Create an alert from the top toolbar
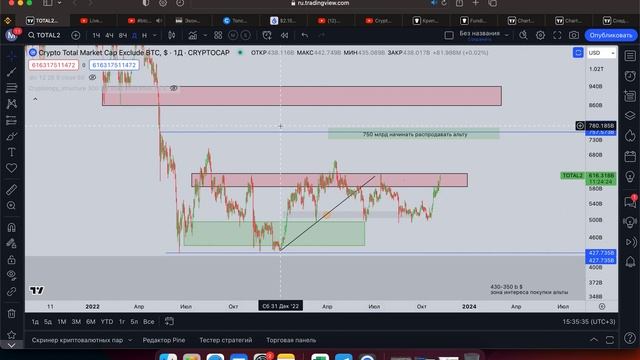The width and height of the screenshot is (640, 360). (x=267, y=36)
